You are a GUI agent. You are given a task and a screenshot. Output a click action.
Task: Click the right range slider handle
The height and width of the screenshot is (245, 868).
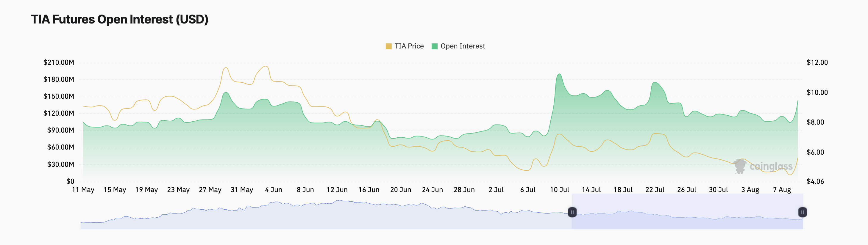(x=802, y=212)
